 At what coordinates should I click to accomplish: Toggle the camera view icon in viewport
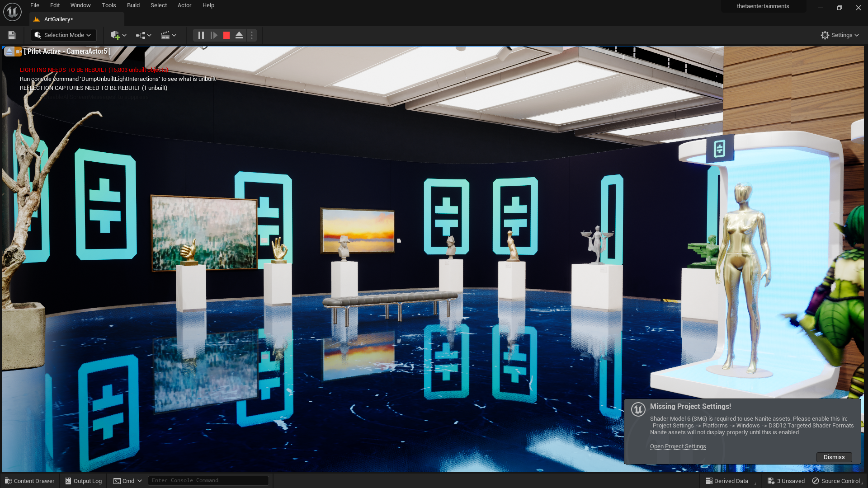click(18, 52)
